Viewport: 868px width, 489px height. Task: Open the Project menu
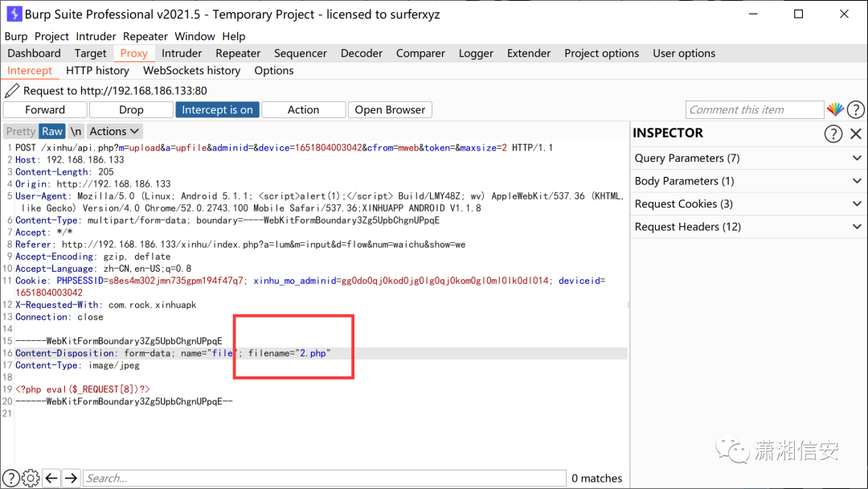(51, 36)
